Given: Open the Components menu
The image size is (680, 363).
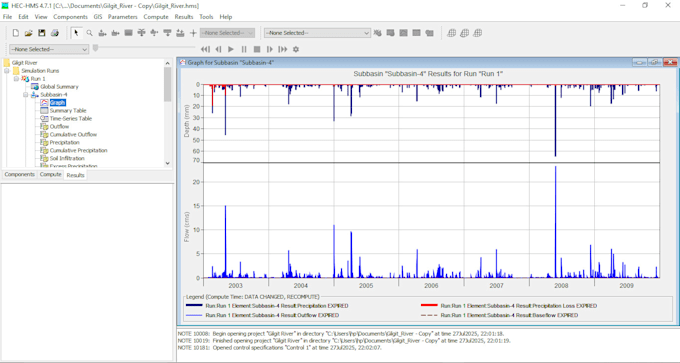Looking at the screenshot, I should click(x=70, y=17).
